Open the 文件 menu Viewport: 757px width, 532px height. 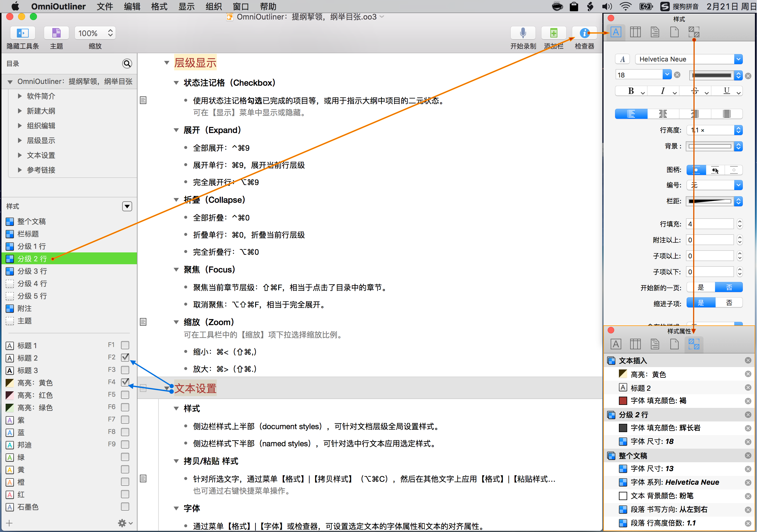pyautogui.click(x=104, y=6)
